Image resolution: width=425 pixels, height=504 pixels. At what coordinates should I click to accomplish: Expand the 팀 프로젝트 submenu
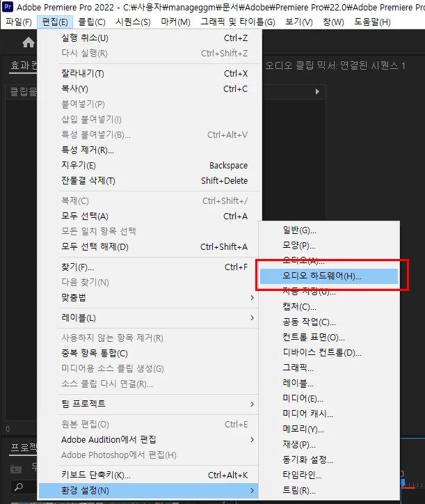pos(148,404)
